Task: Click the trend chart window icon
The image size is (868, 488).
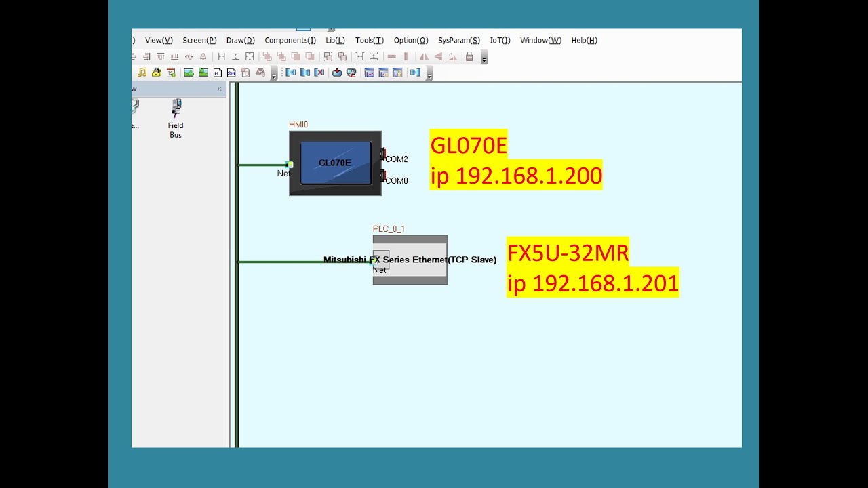Action: [x=370, y=73]
